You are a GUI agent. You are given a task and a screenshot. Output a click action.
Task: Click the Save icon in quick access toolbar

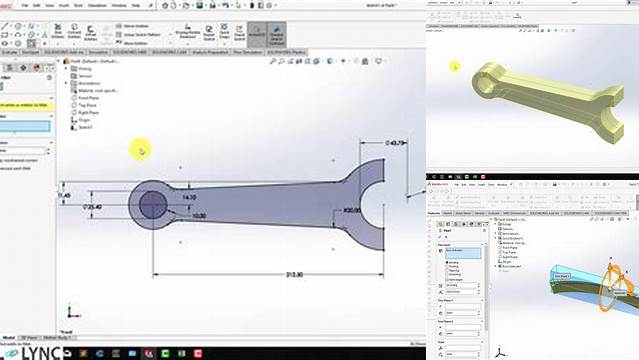click(200, 5)
